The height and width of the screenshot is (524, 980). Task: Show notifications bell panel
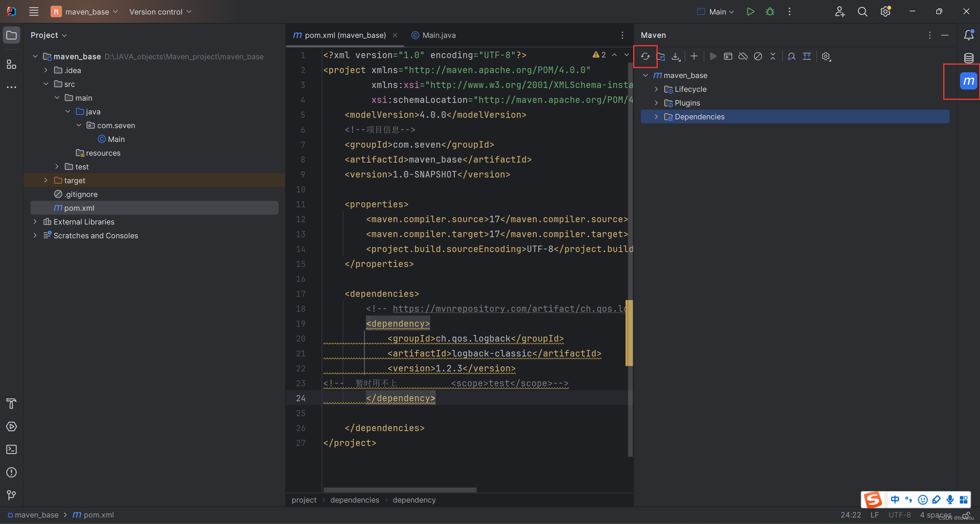click(969, 35)
